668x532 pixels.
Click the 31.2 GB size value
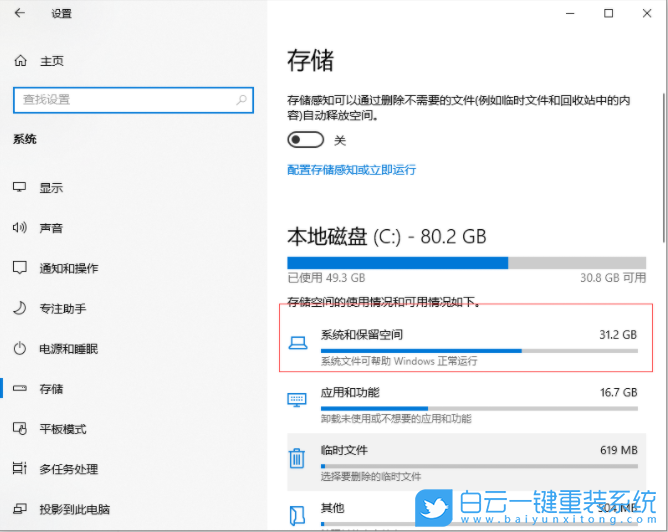[618, 335]
